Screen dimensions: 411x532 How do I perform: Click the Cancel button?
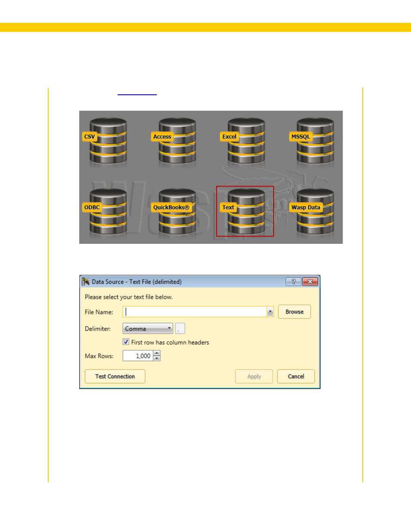click(296, 376)
